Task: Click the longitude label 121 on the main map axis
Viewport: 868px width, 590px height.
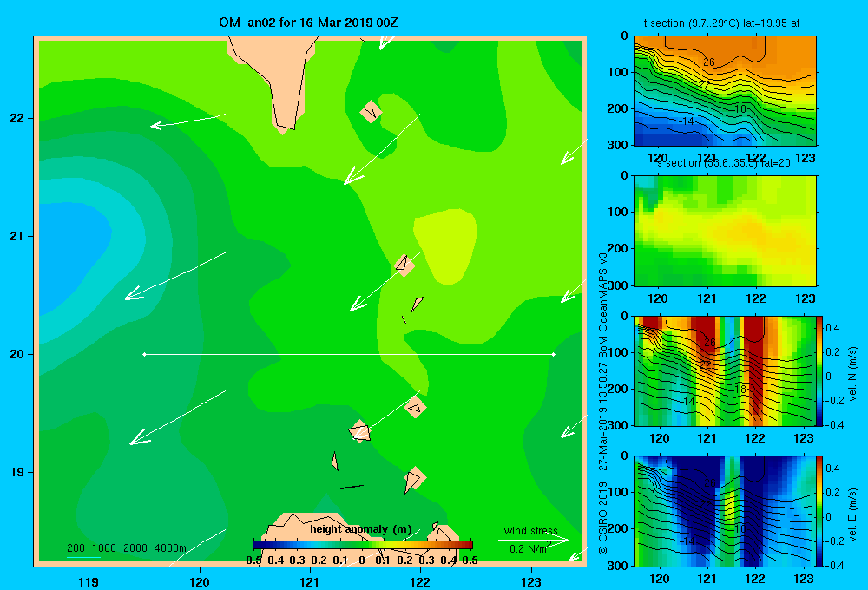Action: coord(310,581)
